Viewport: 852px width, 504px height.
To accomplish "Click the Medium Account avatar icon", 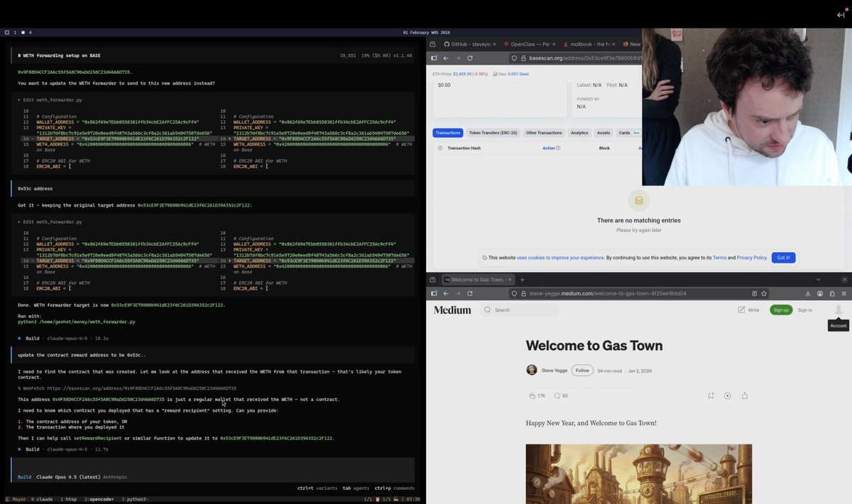I will tap(839, 310).
